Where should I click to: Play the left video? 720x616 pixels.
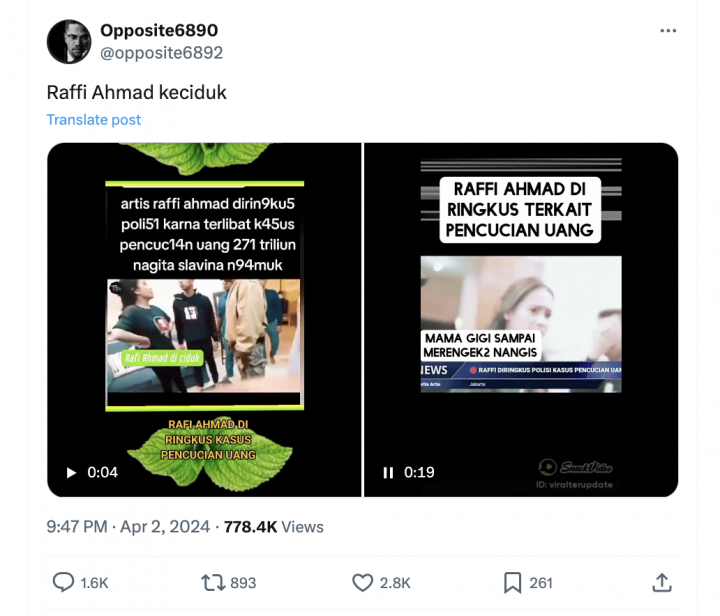71,472
